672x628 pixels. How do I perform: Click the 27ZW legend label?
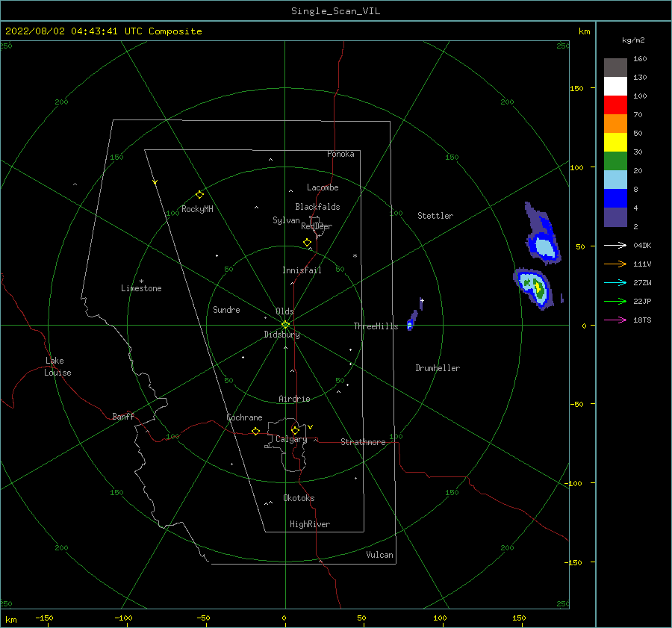pyautogui.click(x=642, y=282)
